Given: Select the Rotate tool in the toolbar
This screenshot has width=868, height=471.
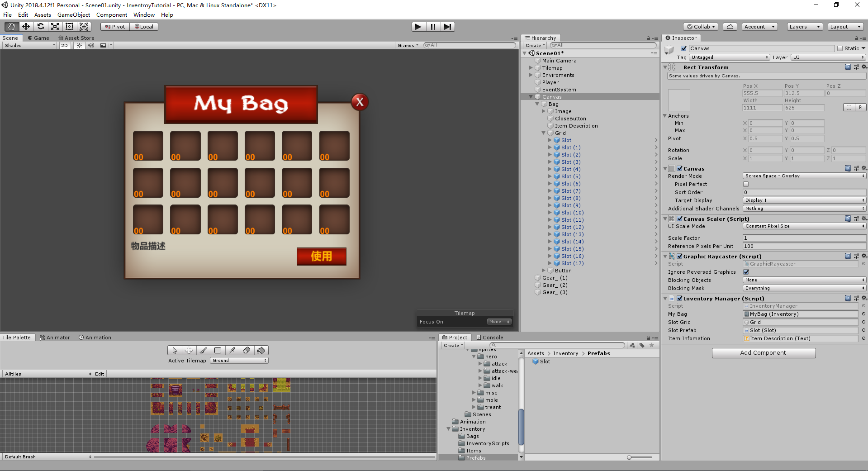Looking at the screenshot, I should tap(40, 26).
